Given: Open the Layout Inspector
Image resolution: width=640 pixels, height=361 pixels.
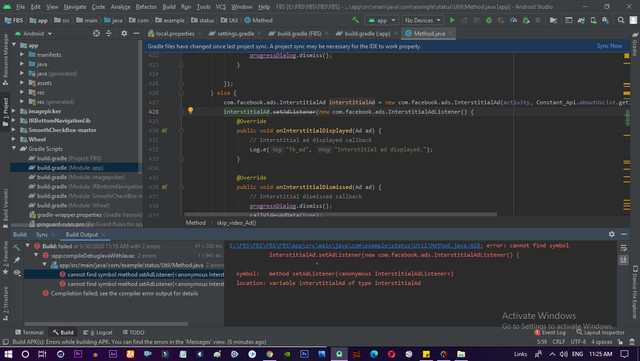Looking at the screenshot, I should (x=600, y=332).
